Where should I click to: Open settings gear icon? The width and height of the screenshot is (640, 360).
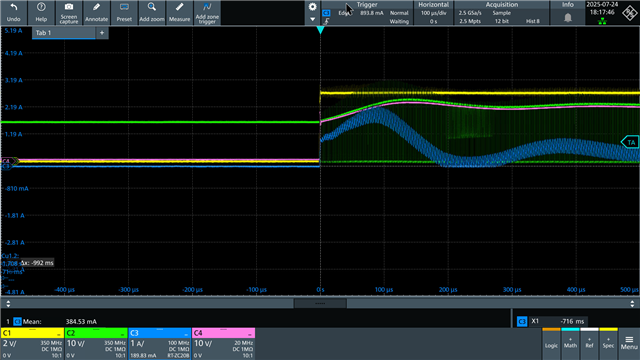(312, 7)
